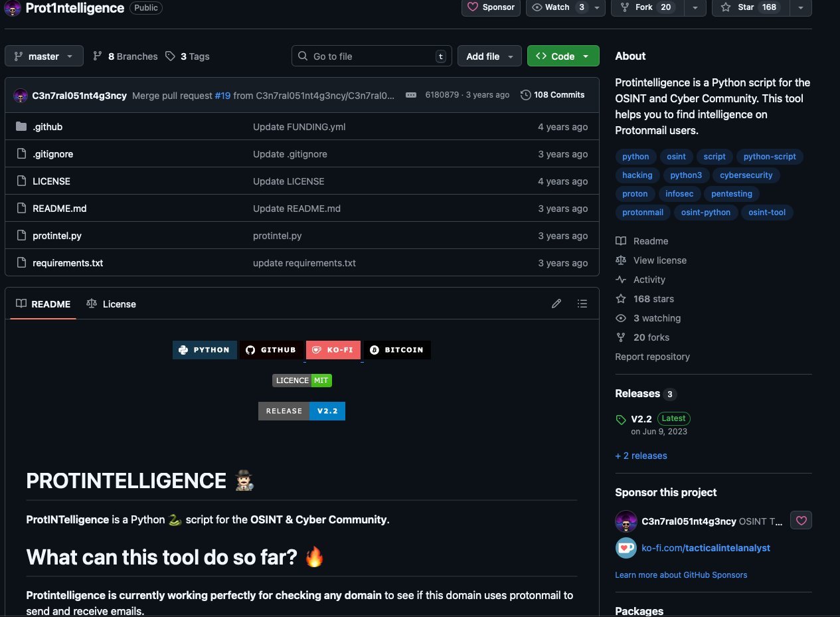Viewport: 840px width, 617px height.
Task: Click the cybersecurity topic tag
Action: 746,175
